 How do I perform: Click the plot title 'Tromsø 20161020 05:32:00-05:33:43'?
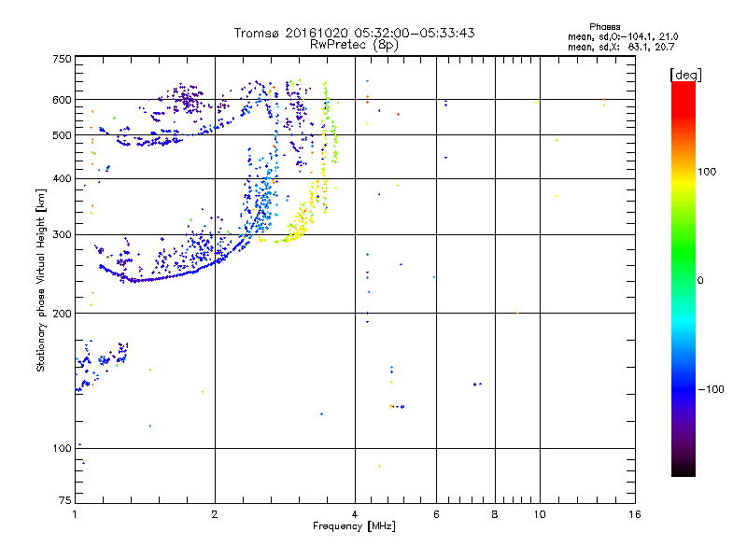coord(354,33)
